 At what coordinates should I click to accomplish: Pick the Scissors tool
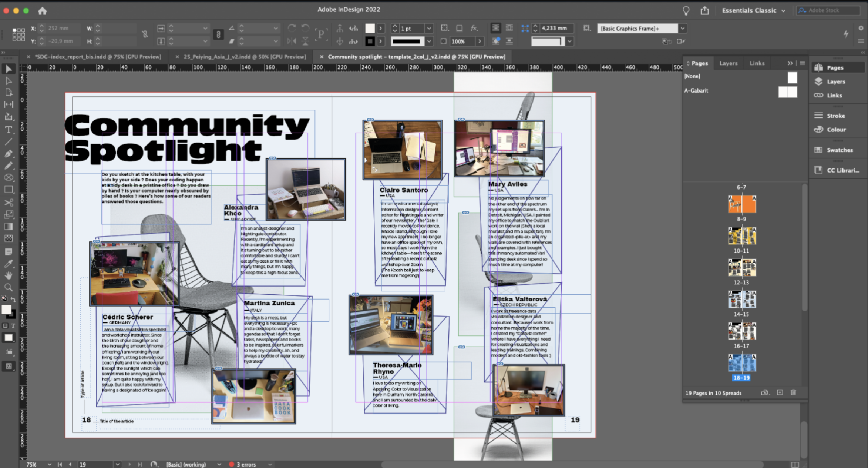click(8, 202)
